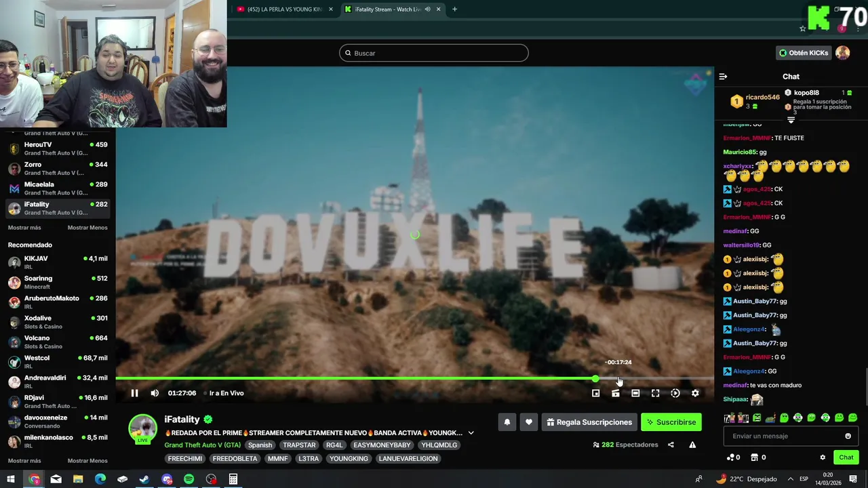Toggle mini player mode

click(x=595, y=393)
